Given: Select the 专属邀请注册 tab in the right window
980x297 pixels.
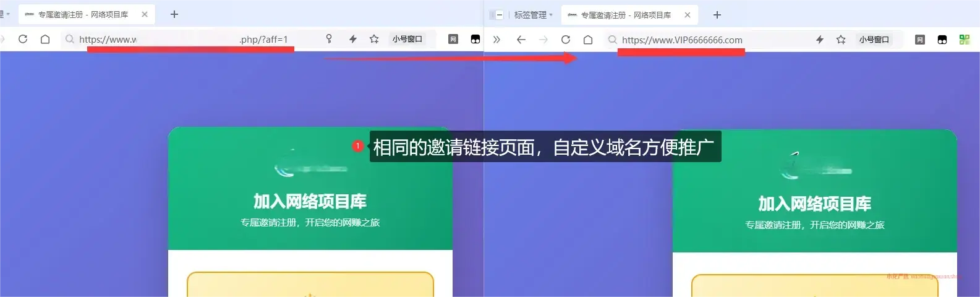Looking at the screenshot, I should coord(629,15).
